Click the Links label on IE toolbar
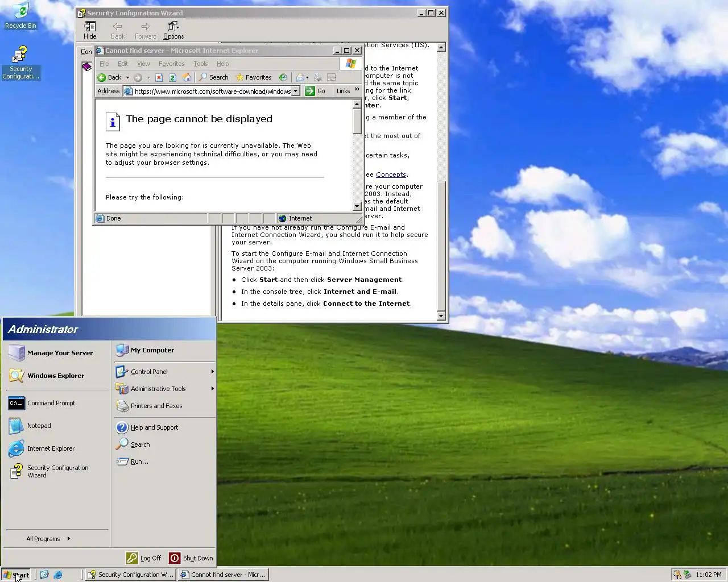The image size is (728, 582). click(x=343, y=91)
